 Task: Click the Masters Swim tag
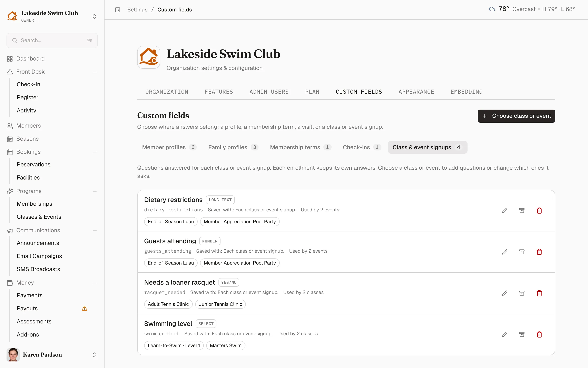point(225,345)
